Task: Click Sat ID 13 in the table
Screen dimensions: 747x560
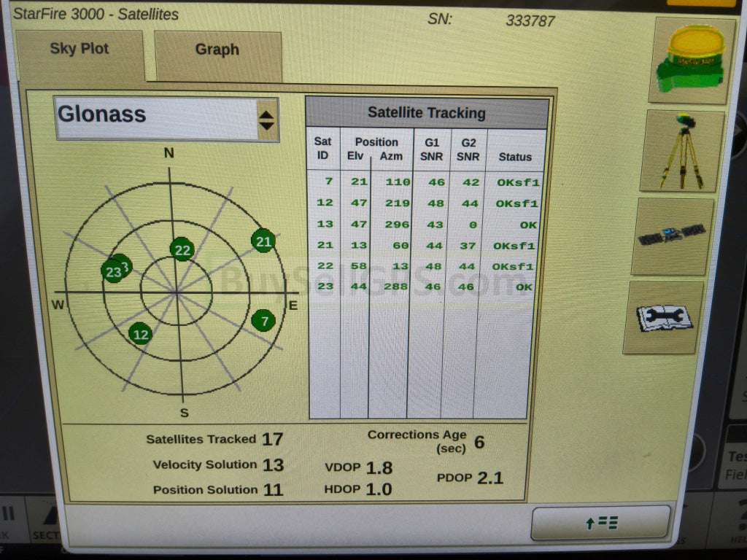Action: (x=325, y=224)
